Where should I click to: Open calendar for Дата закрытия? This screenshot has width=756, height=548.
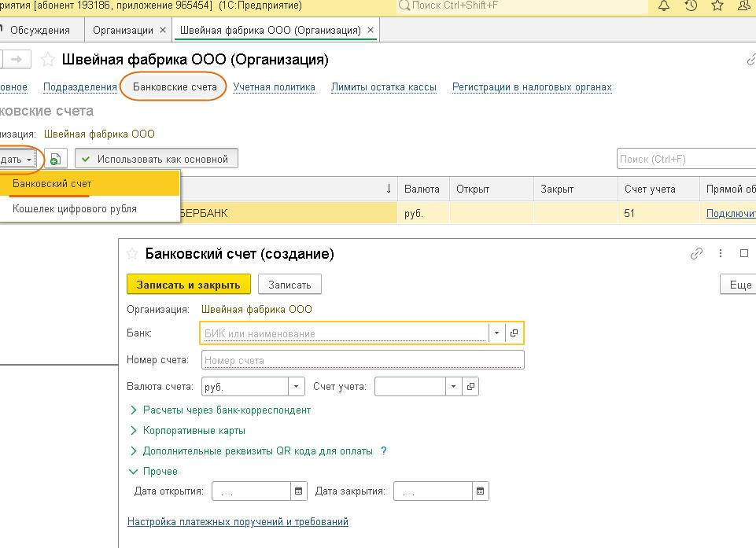[480, 491]
